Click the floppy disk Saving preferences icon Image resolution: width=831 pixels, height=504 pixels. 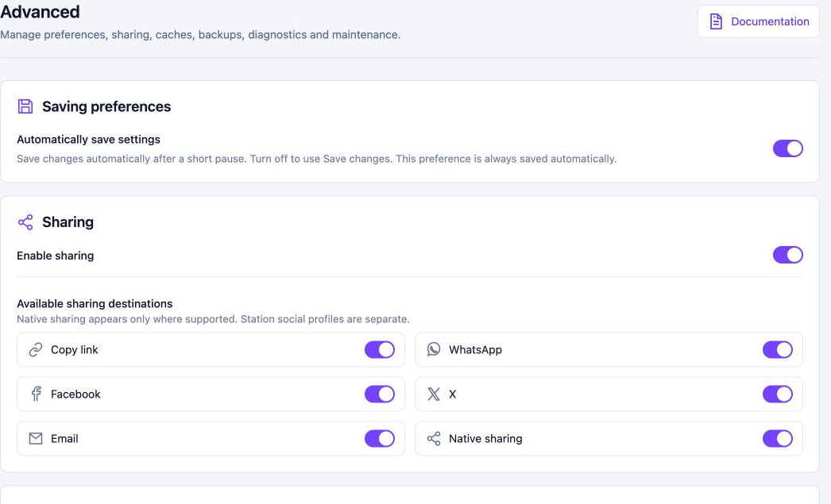point(25,106)
